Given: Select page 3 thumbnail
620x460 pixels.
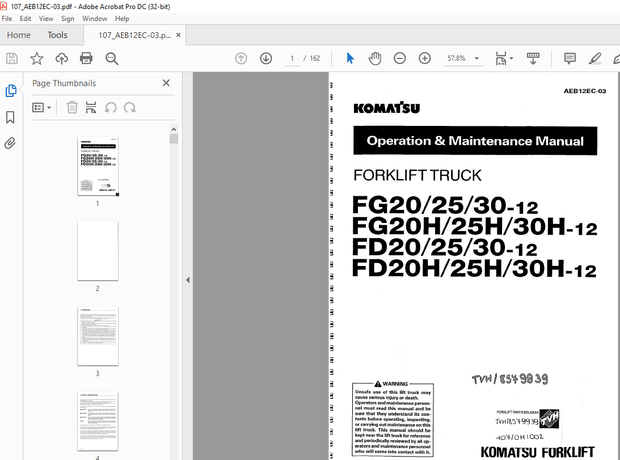Looking at the screenshot, I should coord(98,336).
